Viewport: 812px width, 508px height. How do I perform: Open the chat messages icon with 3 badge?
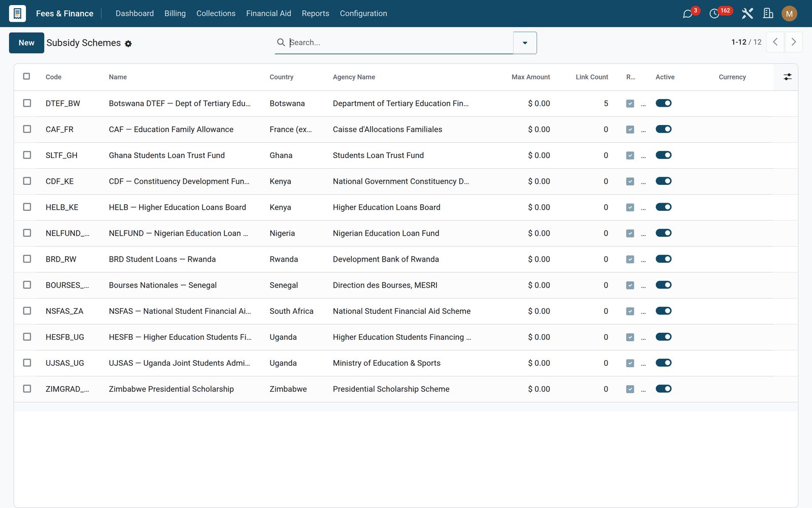click(688, 14)
